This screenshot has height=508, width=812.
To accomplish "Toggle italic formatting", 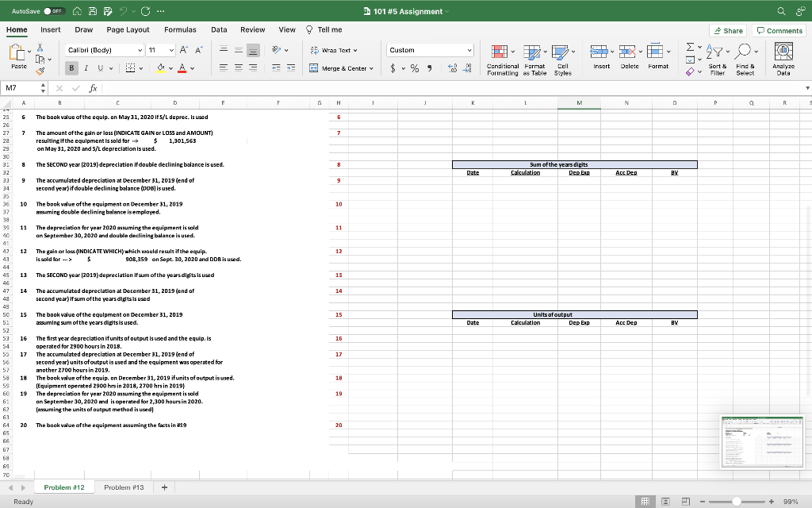I will [x=85, y=67].
